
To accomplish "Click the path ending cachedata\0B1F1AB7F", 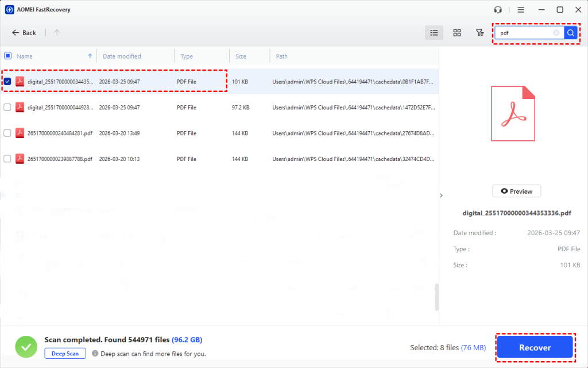I will pyautogui.click(x=353, y=82).
